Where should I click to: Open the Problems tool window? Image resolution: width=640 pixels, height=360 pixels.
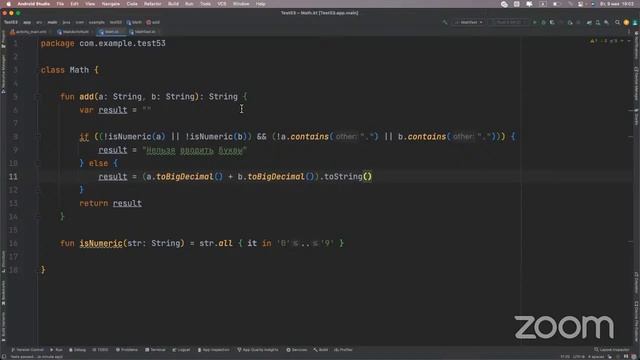point(127,350)
